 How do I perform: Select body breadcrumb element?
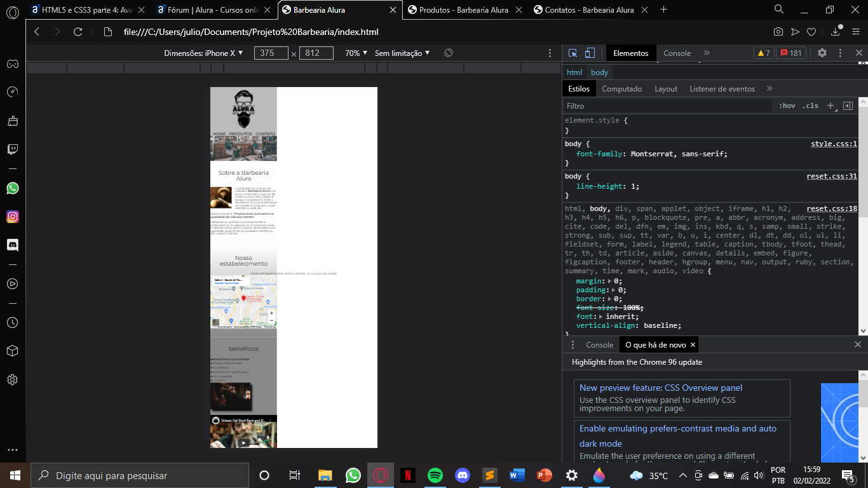click(x=599, y=72)
